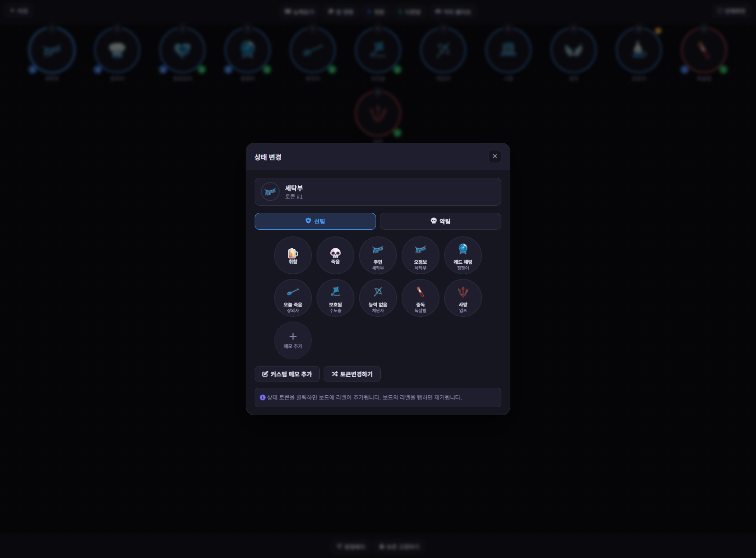The height and width of the screenshot is (558, 756).
Task: Click the 세탁부 character name text
Action: click(x=294, y=188)
